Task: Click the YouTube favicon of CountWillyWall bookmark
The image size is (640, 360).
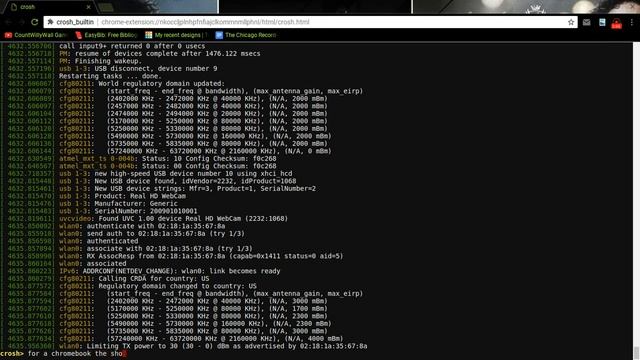Action: point(8,35)
